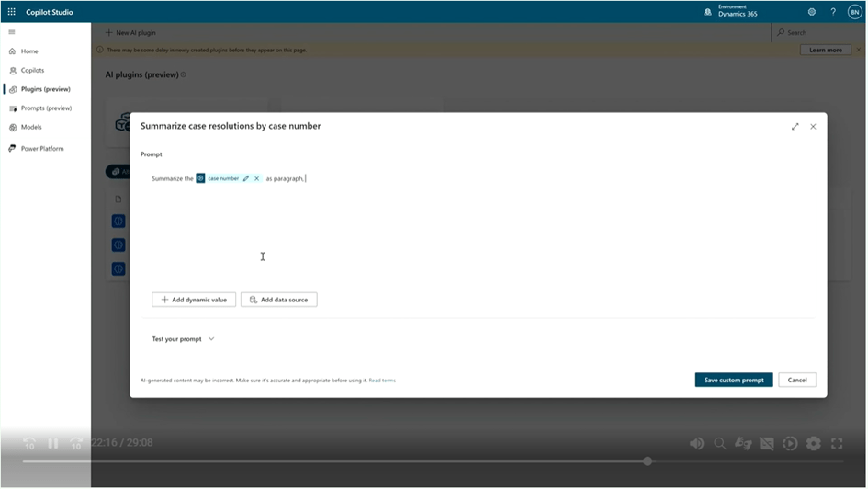
Task: Click Add dynamic value button
Action: tap(194, 300)
